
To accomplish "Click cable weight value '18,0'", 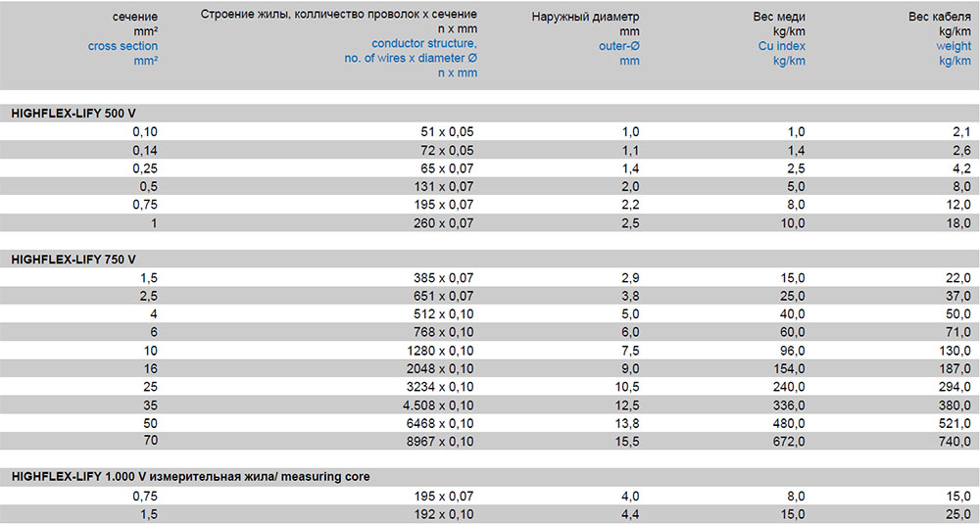I will (958, 223).
